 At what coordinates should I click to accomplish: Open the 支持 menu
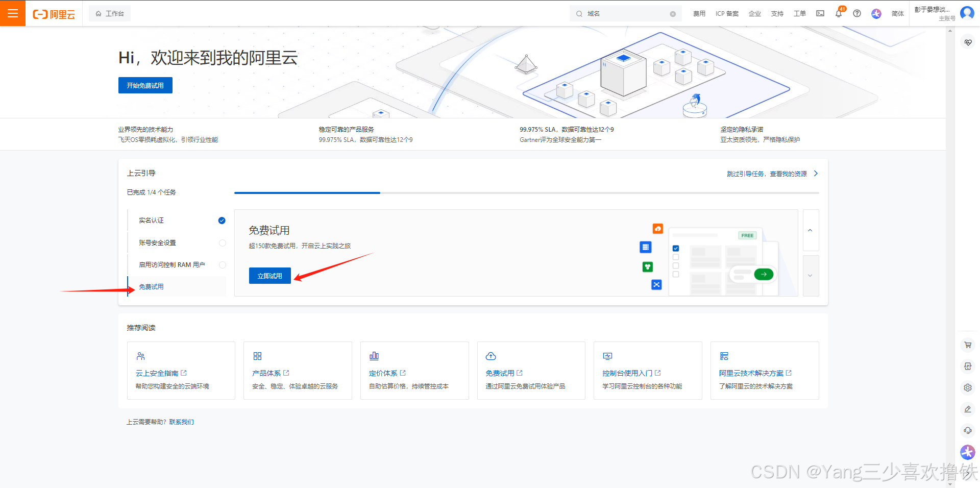pos(777,14)
